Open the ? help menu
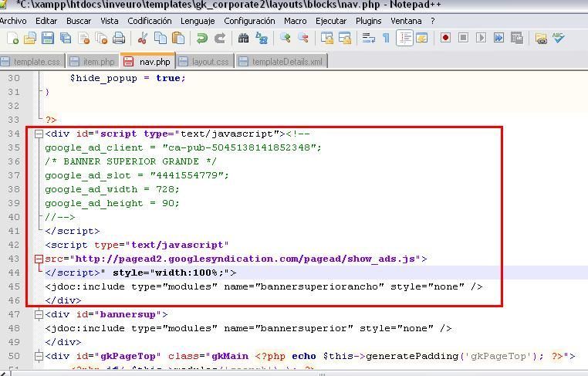 pos(432,21)
